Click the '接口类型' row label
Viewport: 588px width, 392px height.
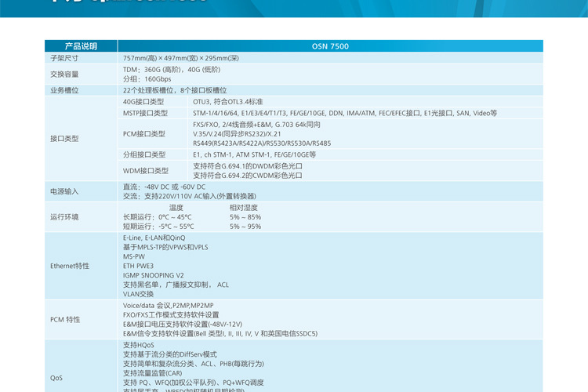coord(64,139)
